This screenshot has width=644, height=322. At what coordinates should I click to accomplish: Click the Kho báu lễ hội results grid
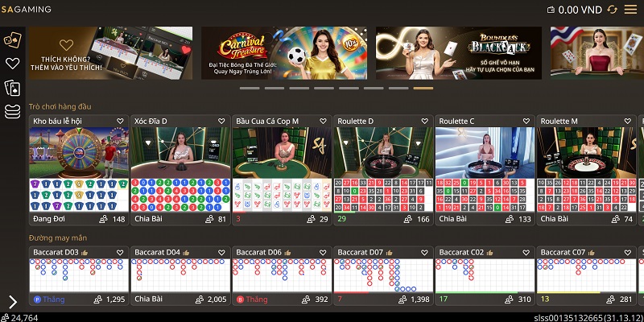click(x=79, y=195)
